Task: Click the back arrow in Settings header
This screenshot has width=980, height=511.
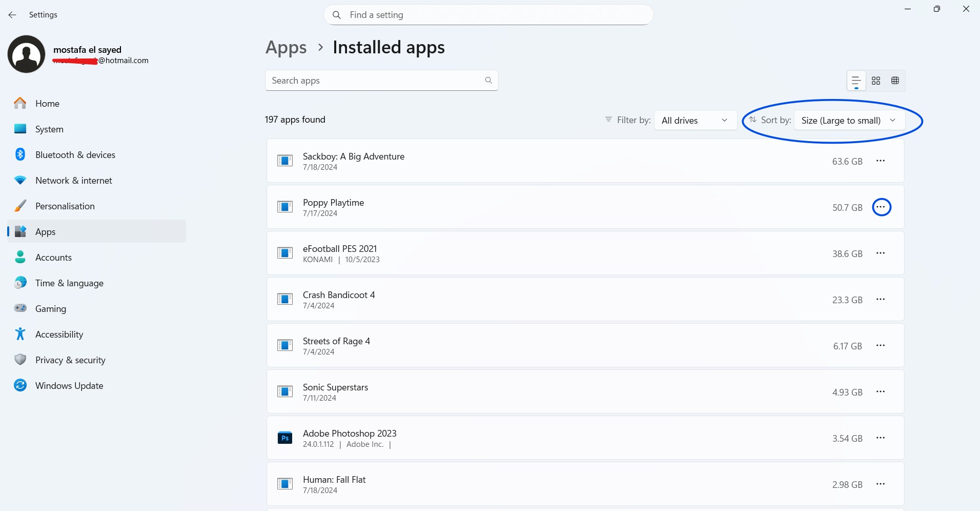Action: pos(12,15)
